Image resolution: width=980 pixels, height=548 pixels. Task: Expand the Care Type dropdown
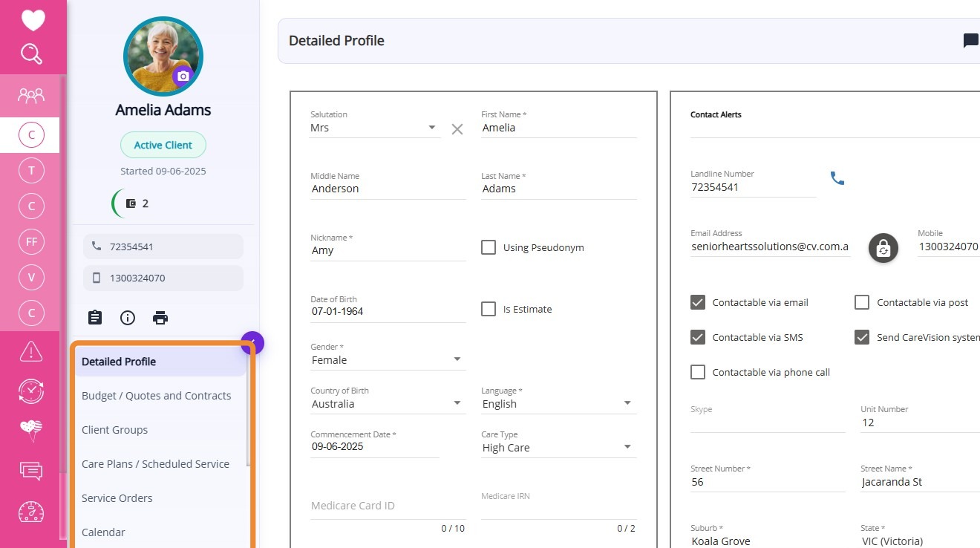558,448
